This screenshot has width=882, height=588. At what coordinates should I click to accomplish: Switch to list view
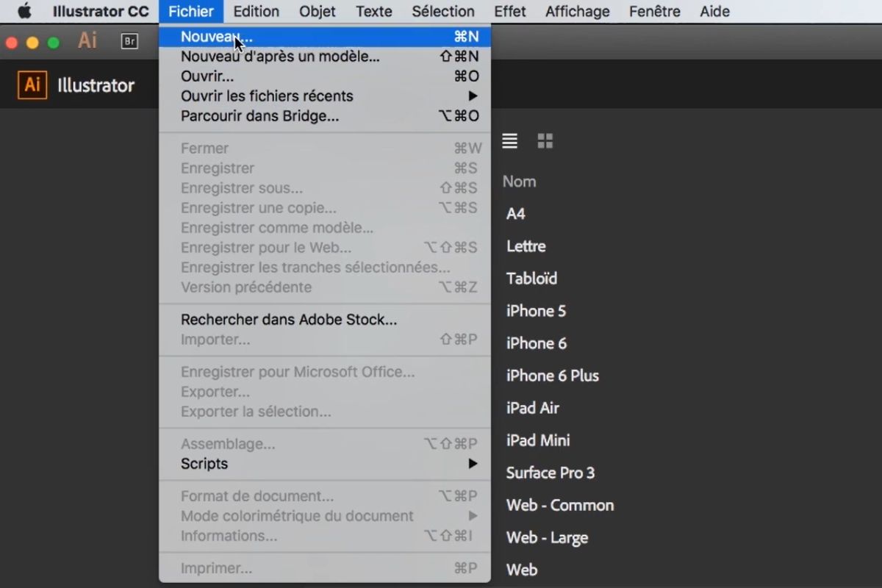[509, 141]
